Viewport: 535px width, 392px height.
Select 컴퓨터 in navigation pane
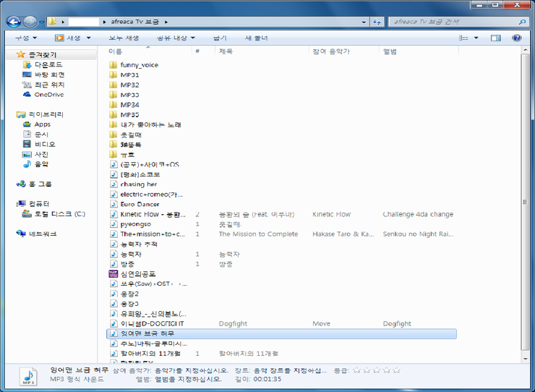tap(33, 204)
